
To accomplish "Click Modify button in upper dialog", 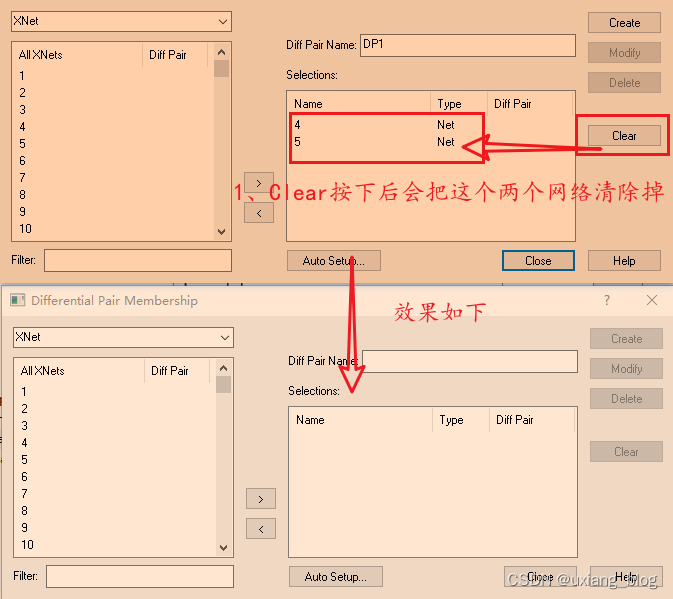I will tap(624, 53).
